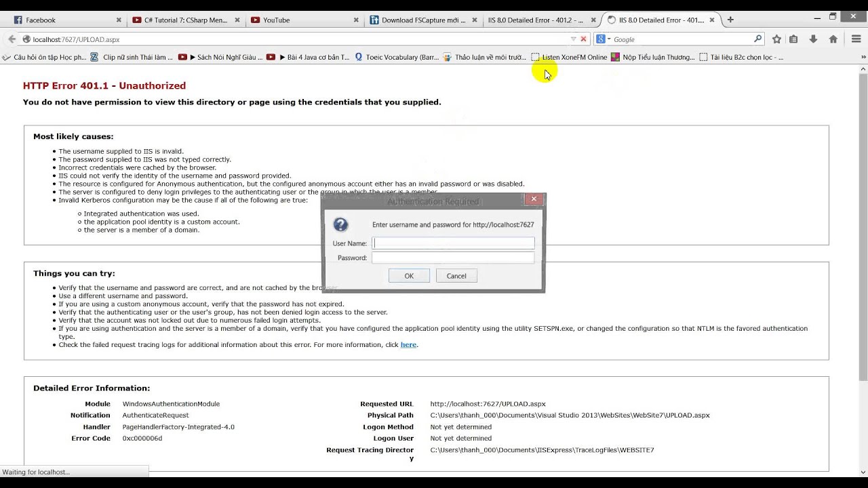Click the error code '0xc000006d'
Viewport: 868px width, 488px height.
142,439
